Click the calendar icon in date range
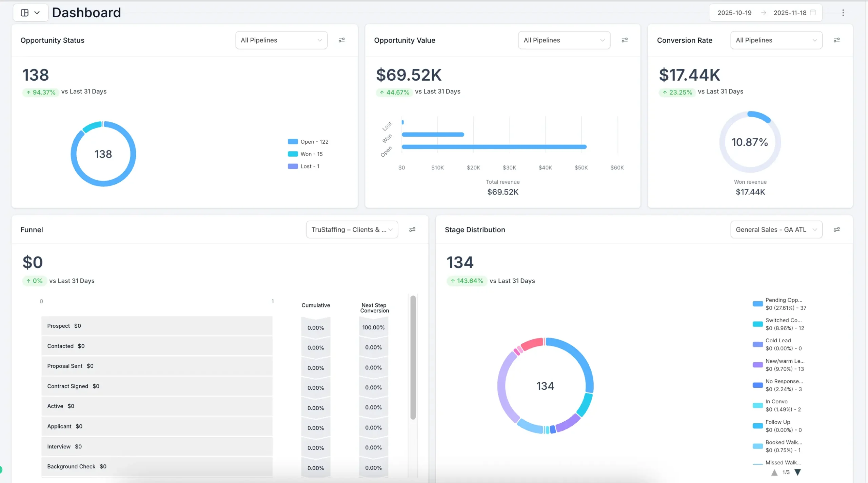The width and height of the screenshot is (868, 483). click(813, 13)
